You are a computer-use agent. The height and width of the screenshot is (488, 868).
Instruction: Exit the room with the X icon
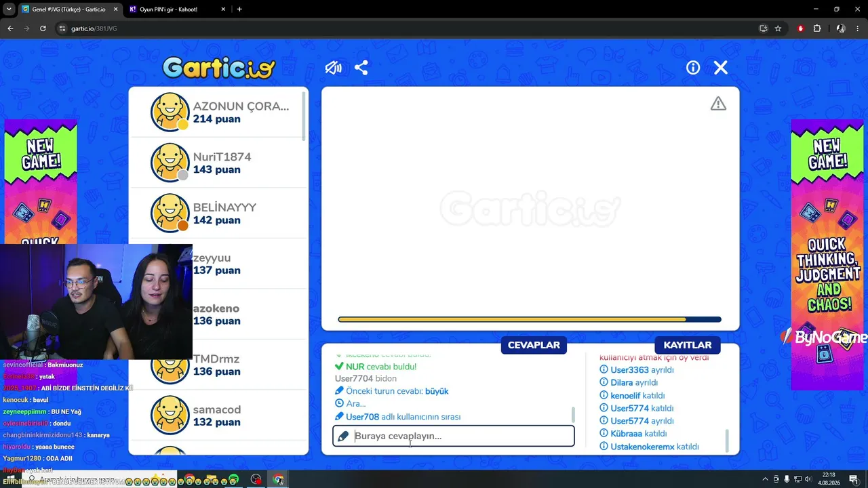[x=721, y=68]
